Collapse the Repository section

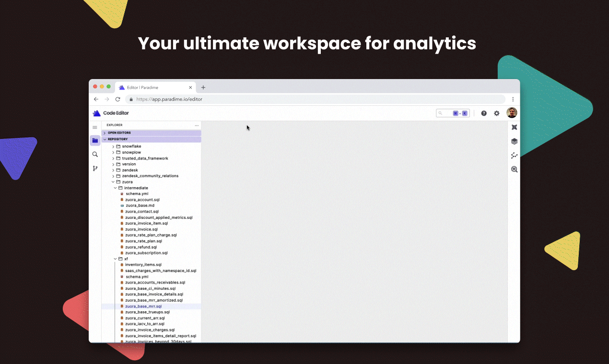[x=151, y=139]
